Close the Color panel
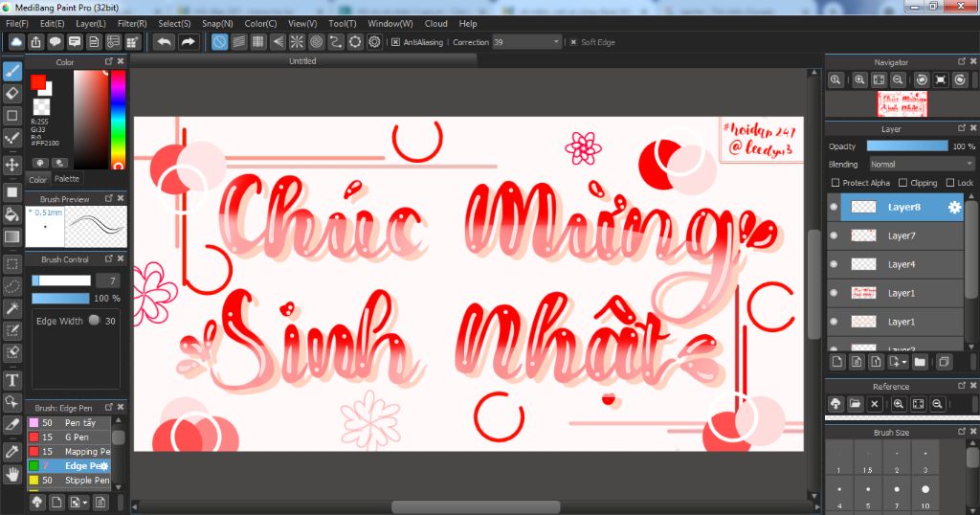The image size is (980, 515). coord(121,61)
